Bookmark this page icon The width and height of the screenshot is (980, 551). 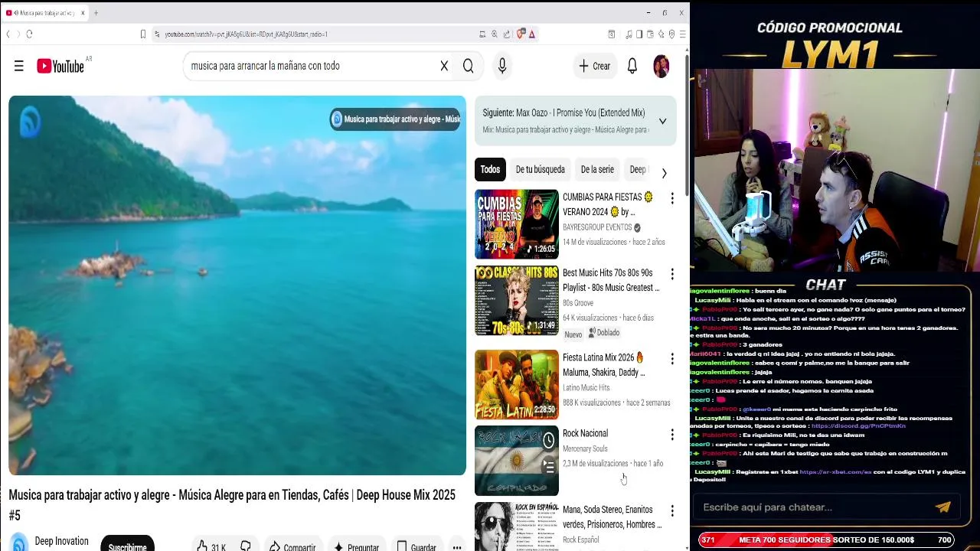(142, 34)
